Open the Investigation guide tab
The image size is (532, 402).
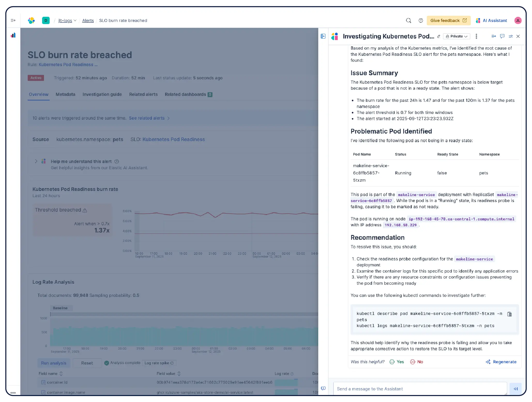click(x=102, y=94)
